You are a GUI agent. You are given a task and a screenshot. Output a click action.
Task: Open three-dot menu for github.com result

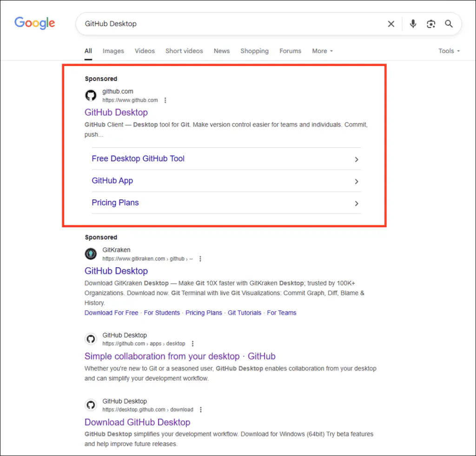[165, 100]
